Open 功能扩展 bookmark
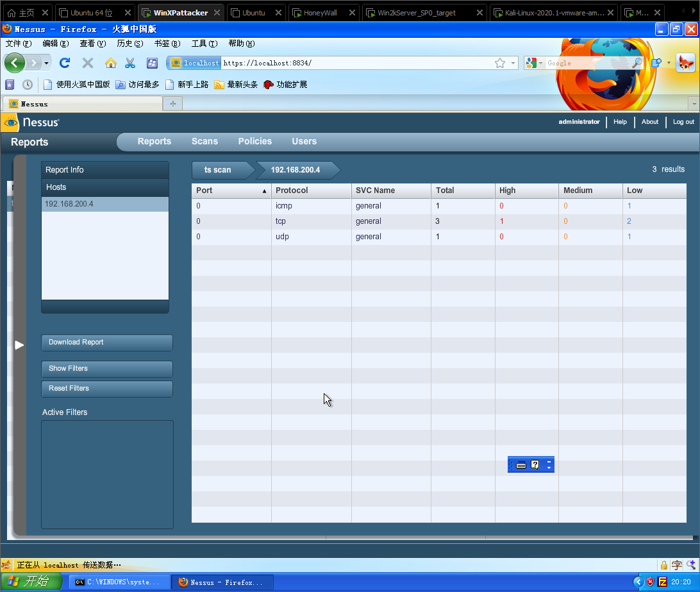 [285, 85]
